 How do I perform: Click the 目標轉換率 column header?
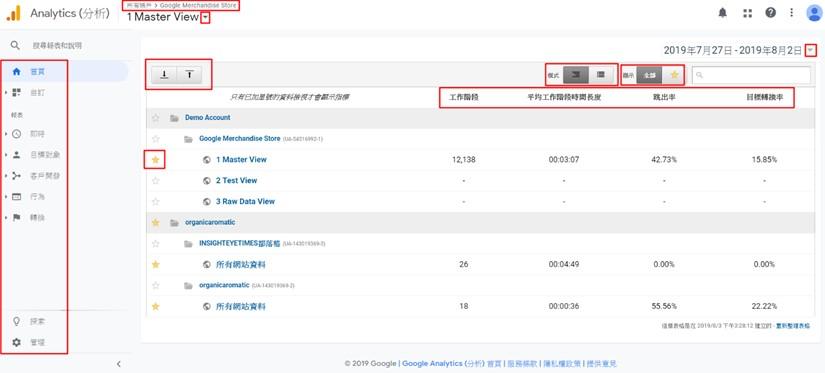(764, 97)
